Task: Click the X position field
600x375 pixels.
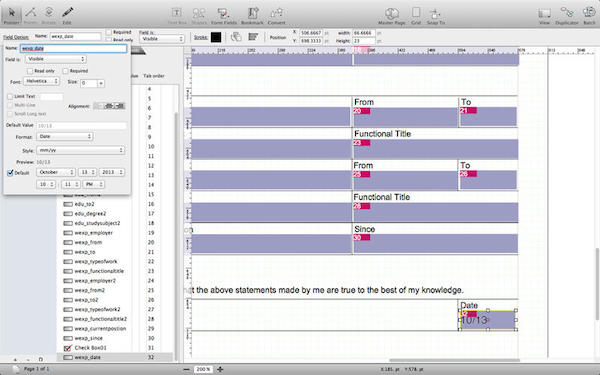Action: tap(311, 33)
